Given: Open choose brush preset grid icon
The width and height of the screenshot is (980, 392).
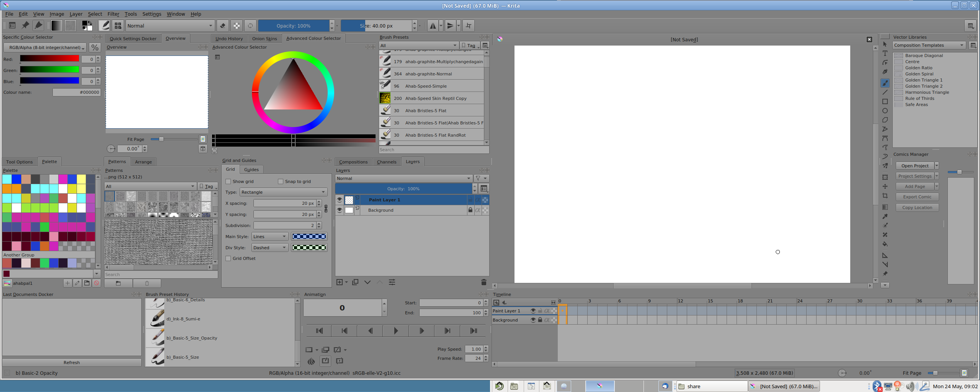Looking at the screenshot, I should tap(118, 26).
